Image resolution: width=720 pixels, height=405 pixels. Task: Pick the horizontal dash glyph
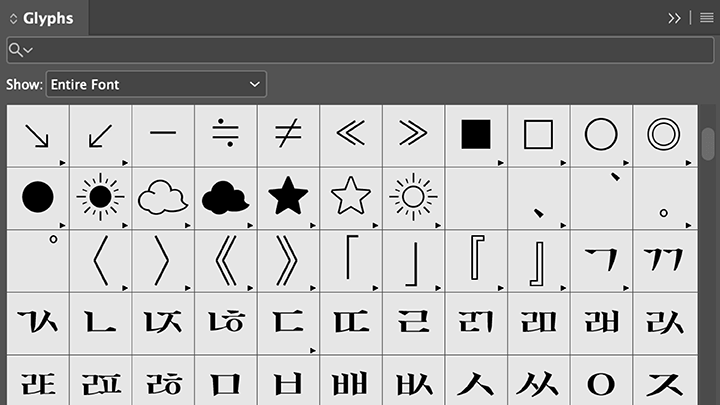point(163,135)
